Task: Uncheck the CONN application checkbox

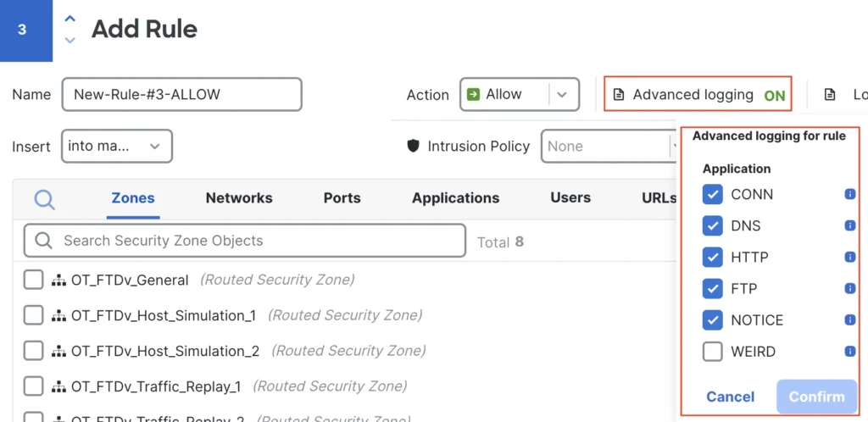Action: coord(712,195)
